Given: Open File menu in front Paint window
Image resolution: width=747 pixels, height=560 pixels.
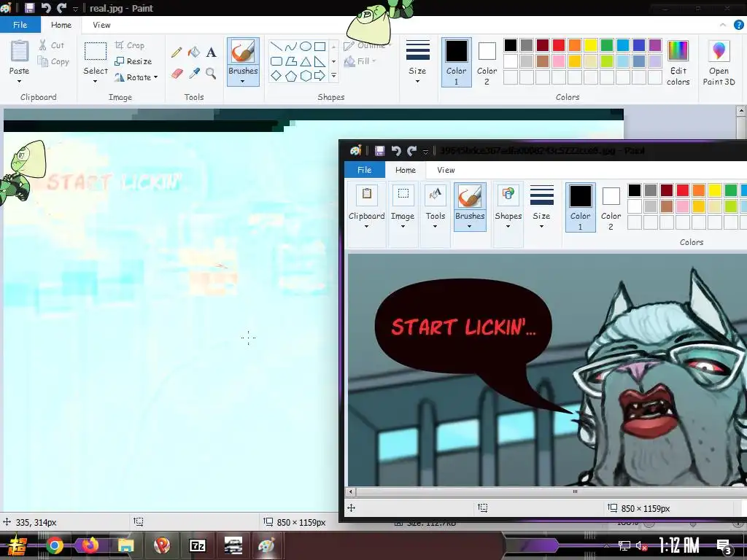Looking at the screenshot, I should (x=365, y=170).
